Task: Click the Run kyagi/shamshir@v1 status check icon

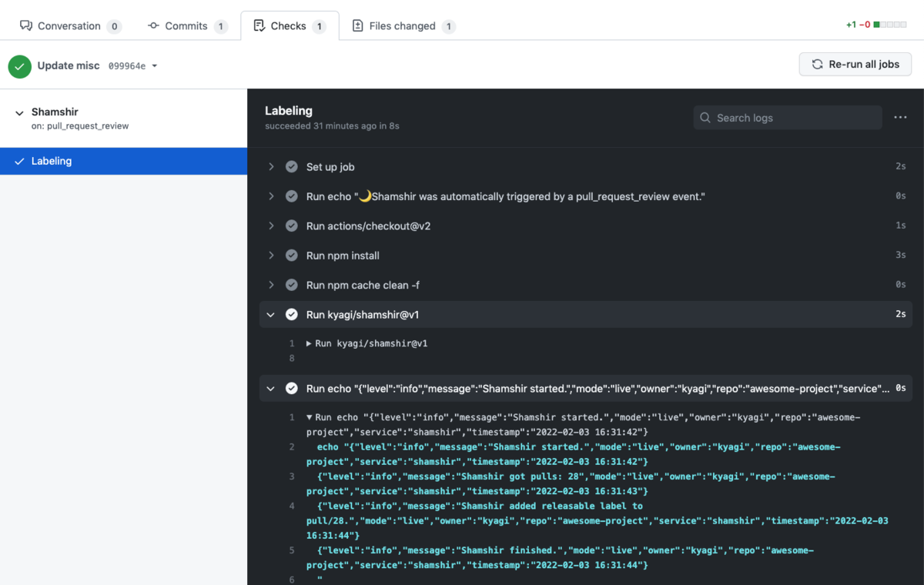Action: coord(291,314)
